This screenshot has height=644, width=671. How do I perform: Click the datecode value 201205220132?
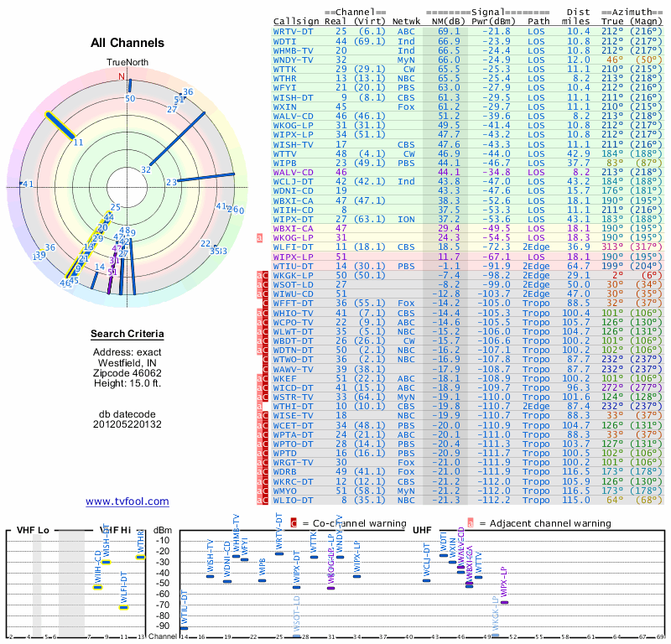127,424
